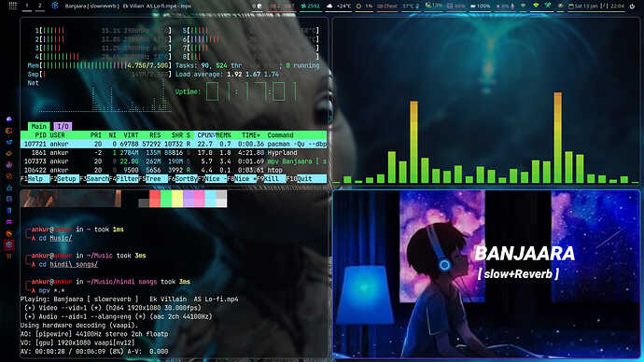The image size is (644, 362).
Task: Select the pacman -Qu process row
Action: pyautogui.click(x=174, y=144)
